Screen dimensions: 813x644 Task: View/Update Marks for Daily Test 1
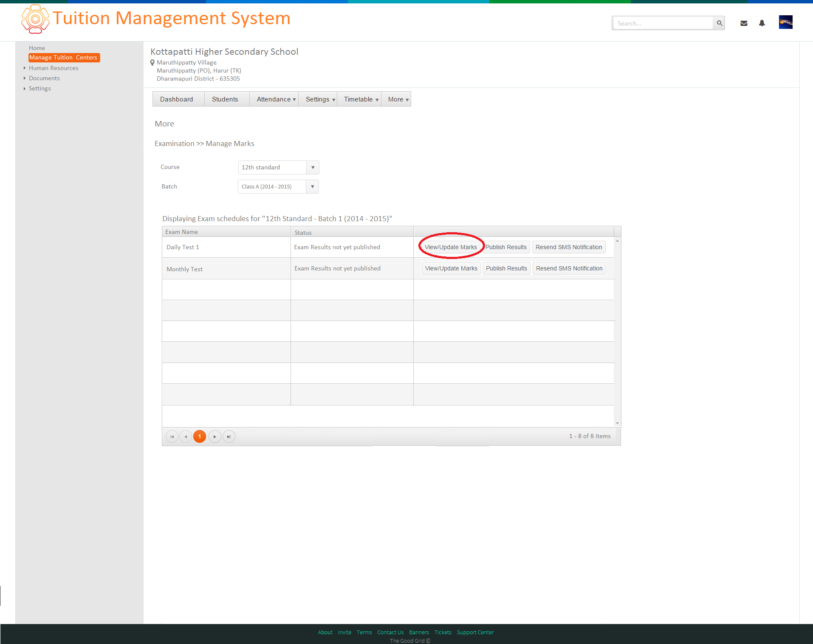(451, 247)
